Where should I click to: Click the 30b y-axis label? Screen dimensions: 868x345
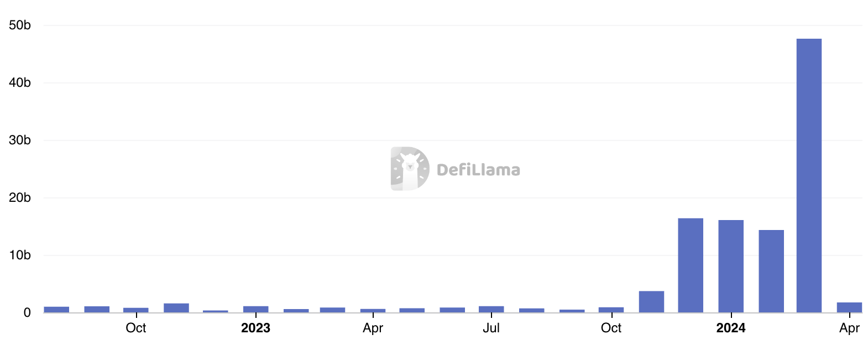click(x=20, y=140)
